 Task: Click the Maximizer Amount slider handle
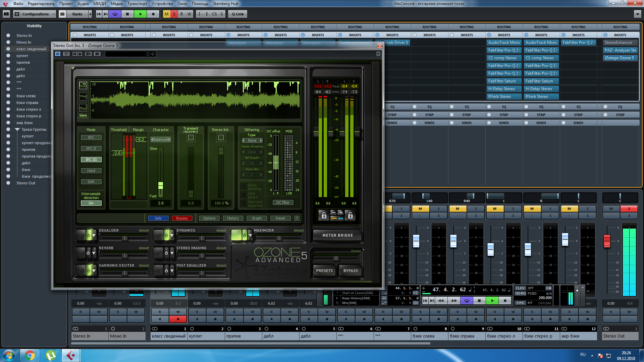279,238
